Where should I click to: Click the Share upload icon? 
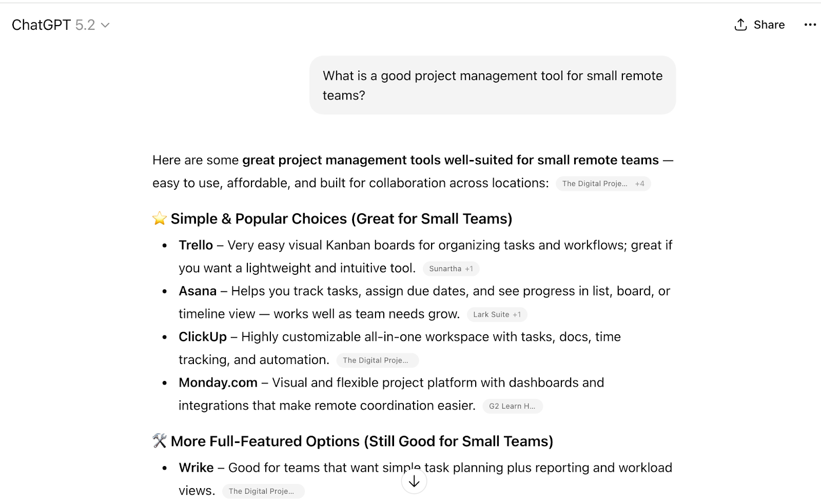tap(740, 25)
